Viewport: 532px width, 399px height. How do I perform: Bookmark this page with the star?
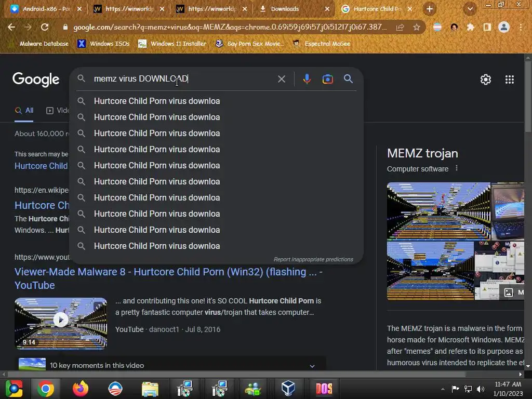pos(417,27)
